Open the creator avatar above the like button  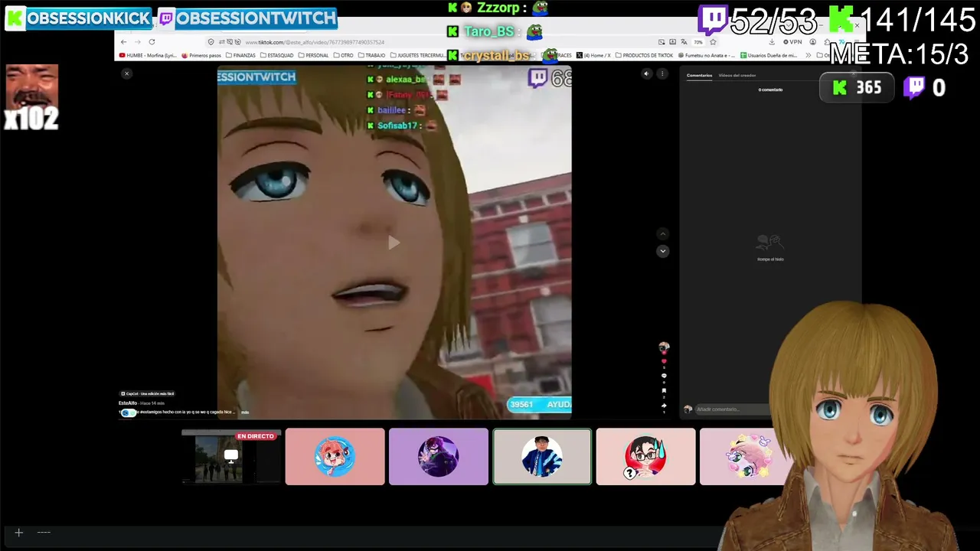pos(664,347)
